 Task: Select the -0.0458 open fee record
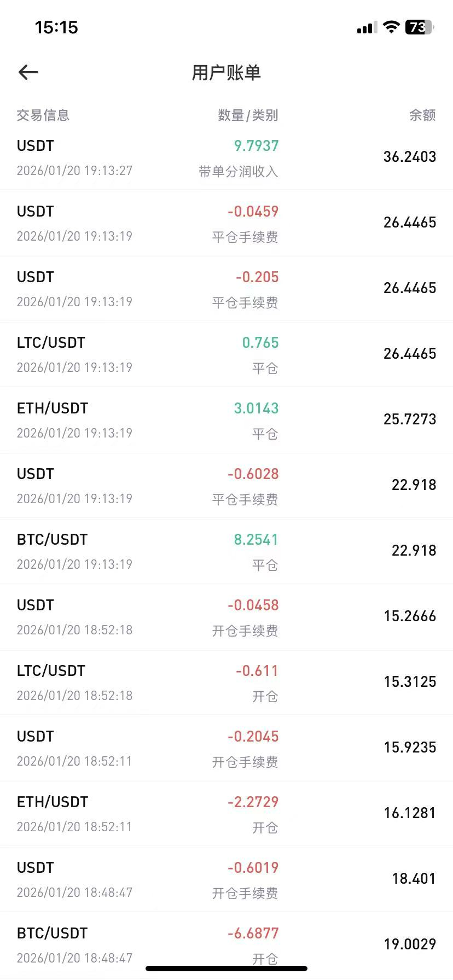pyautogui.click(x=226, y=617)
